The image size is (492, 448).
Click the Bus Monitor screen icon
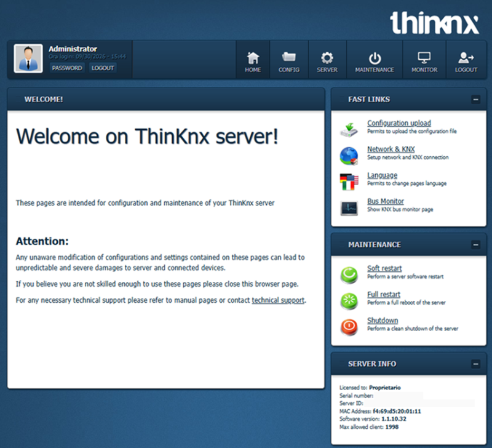pyautogui.click(x=349, y=208)
